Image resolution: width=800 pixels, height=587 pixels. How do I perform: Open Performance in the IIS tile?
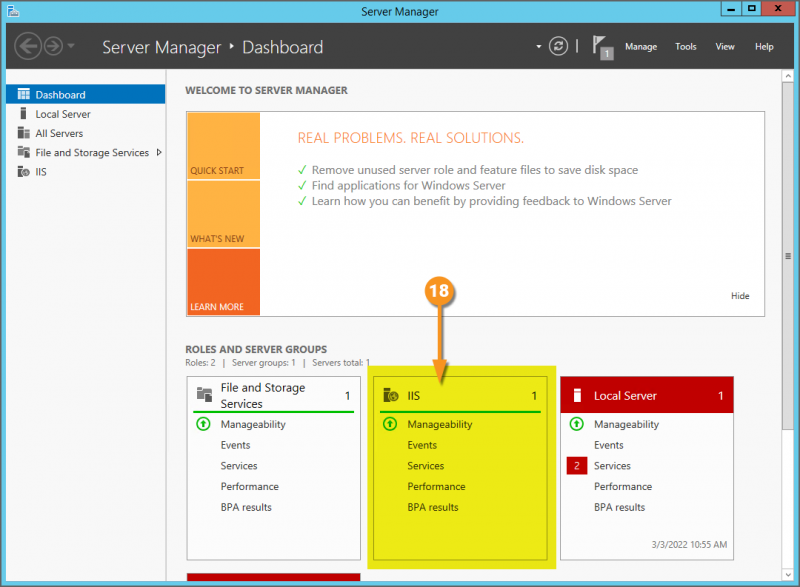436,487
